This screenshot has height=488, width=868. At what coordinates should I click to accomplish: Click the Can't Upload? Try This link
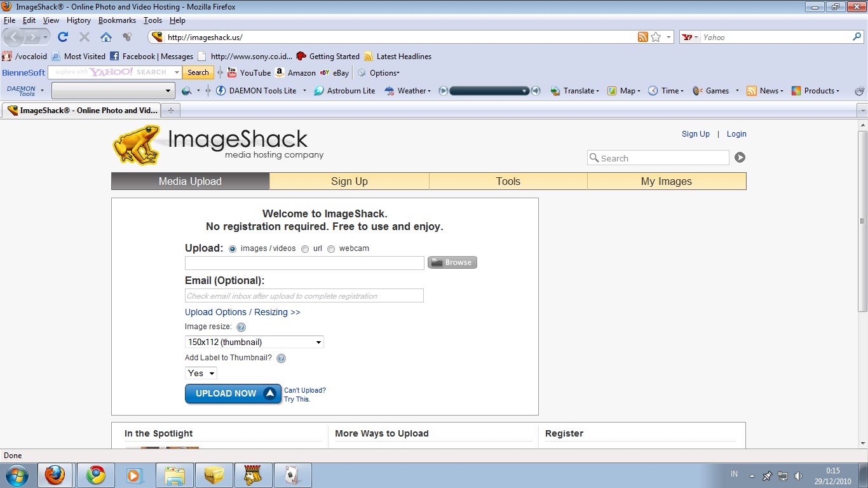pyautogui.click(x=305, y=395)
